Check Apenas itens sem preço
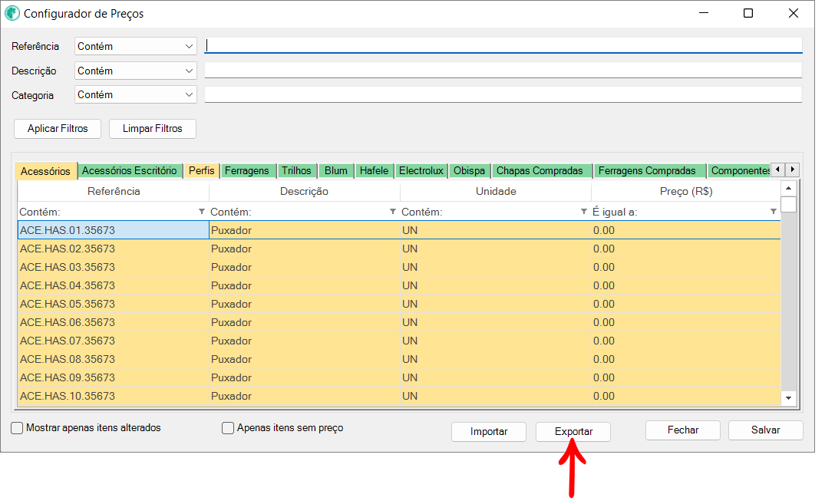825x504 pixels. [x=228, y=428]
